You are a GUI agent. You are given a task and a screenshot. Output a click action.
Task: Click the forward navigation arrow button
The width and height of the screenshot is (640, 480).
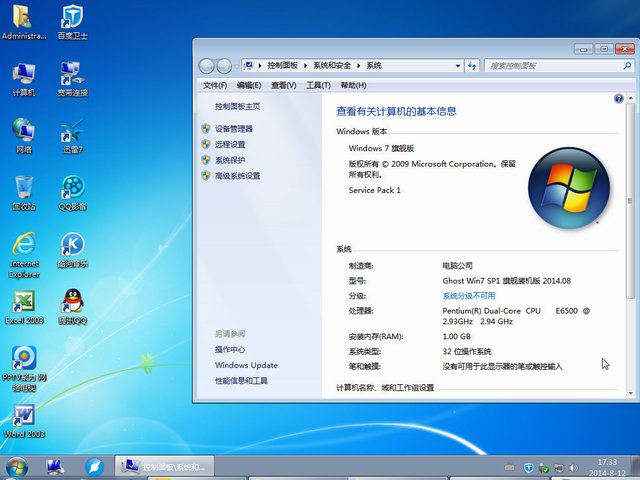pyautogui.click(x=224, y=66)
